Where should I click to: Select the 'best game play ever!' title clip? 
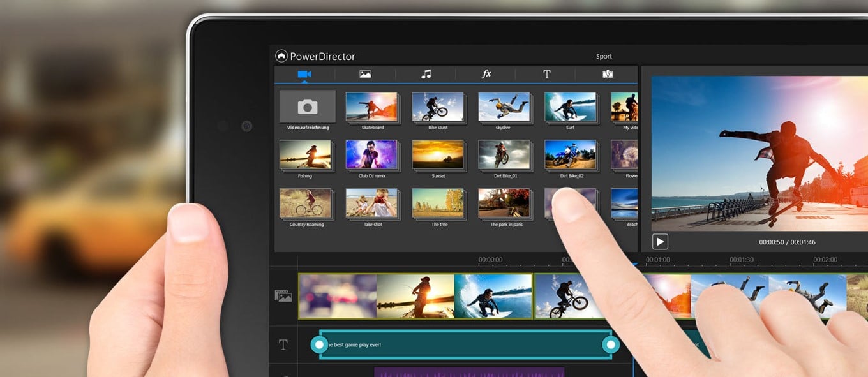coord(465,345)
